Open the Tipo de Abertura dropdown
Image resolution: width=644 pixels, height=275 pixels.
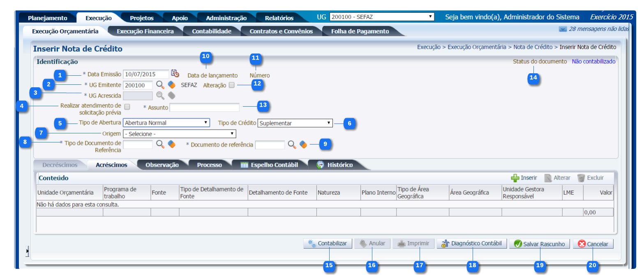click(x=166, y=123)
